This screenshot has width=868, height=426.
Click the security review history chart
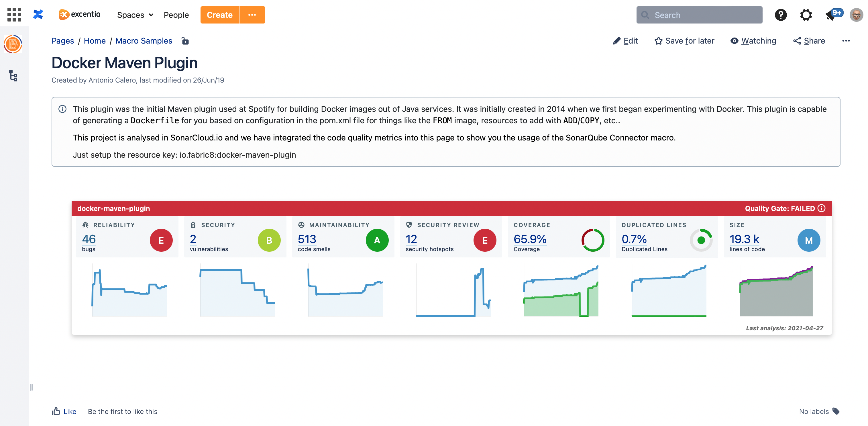453,291
